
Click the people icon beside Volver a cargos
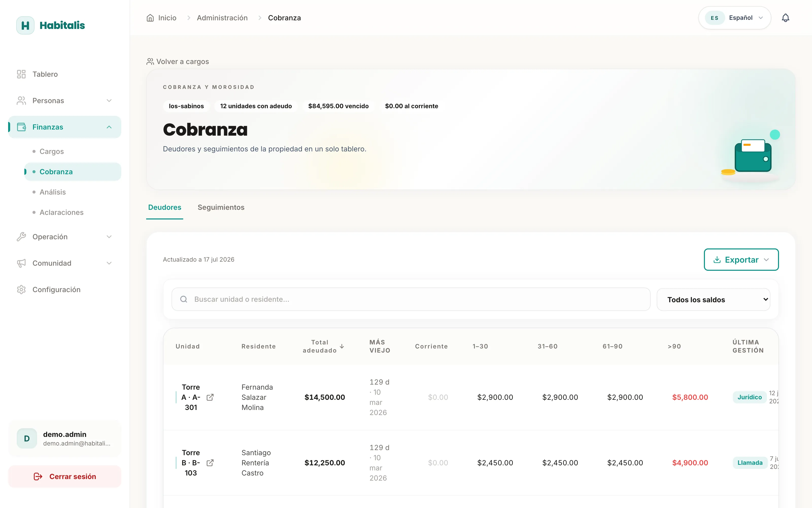point(150,61)
